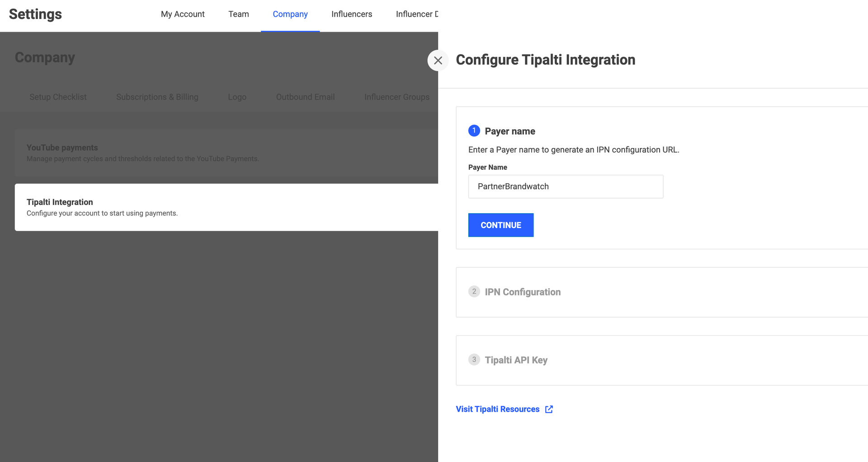Click the "Enter a Payer name to generate" instruction text
This screenshot has height=462, width=868.
click(574, 150)
